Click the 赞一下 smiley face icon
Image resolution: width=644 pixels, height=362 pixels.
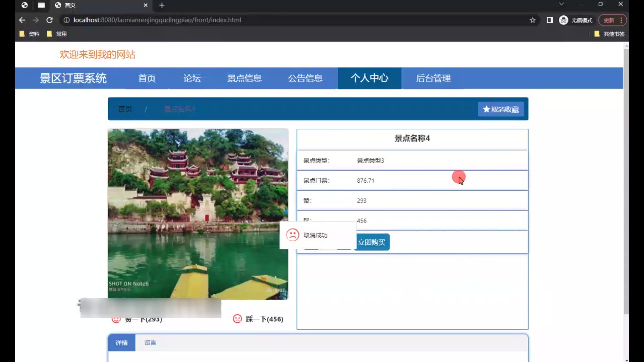116,320
